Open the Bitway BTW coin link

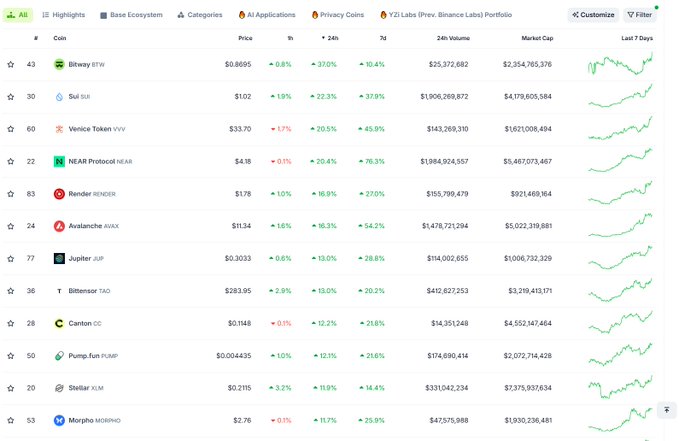point(87,65)
